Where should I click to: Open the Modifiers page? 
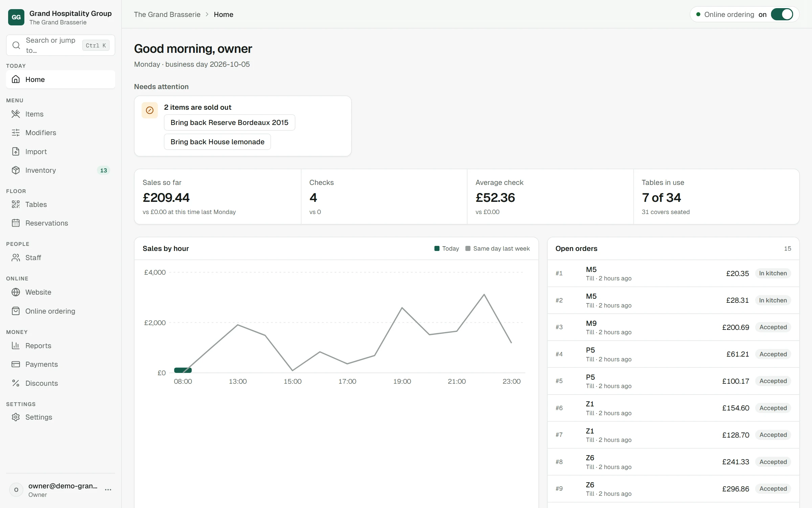coord(61,132)
